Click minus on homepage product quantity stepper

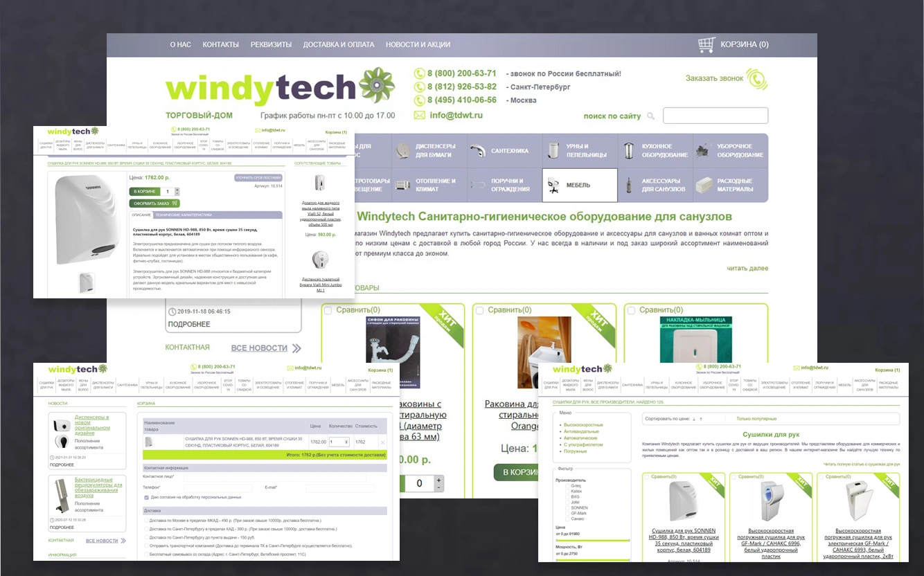(438, 487)
